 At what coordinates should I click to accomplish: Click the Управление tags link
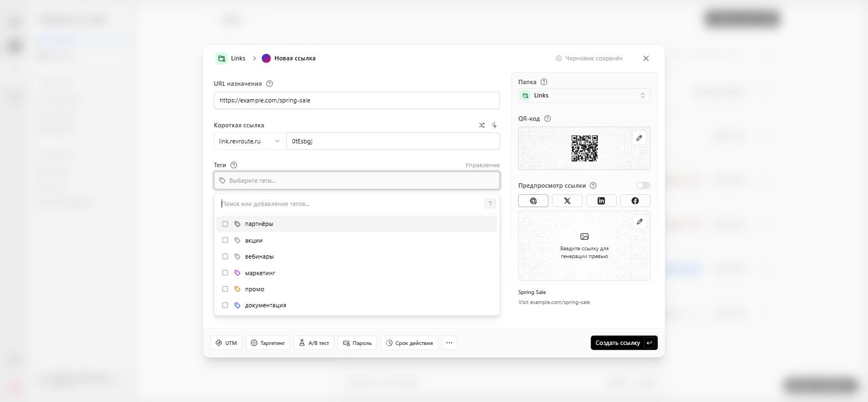tap(482, 165)
